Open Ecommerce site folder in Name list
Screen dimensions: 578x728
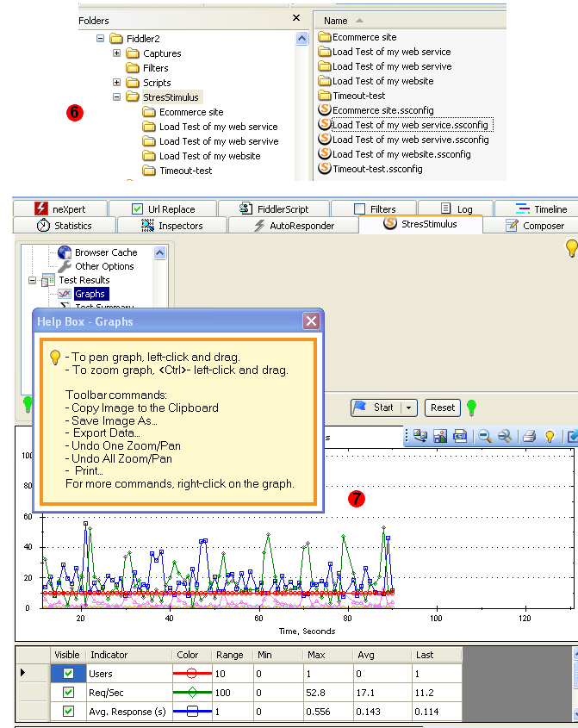click(x=357, y=37)
